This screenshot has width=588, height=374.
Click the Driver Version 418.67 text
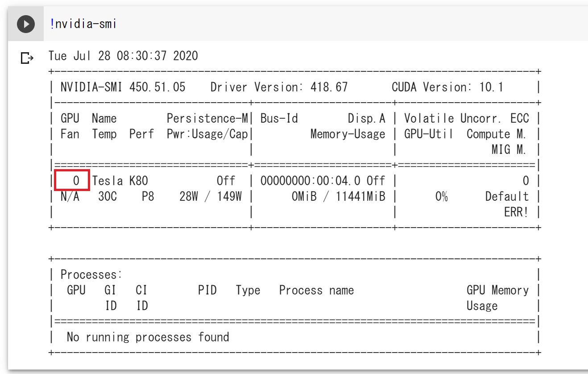tap(279, 87)
